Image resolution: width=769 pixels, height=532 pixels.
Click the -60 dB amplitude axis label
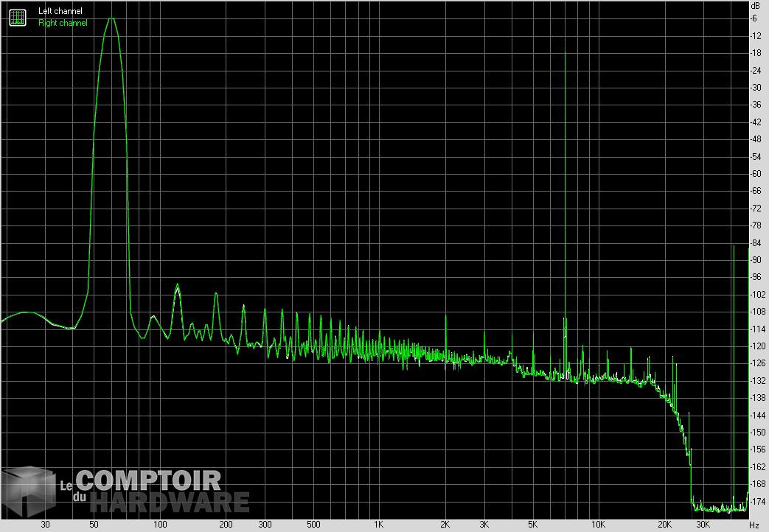coord(755,174)
